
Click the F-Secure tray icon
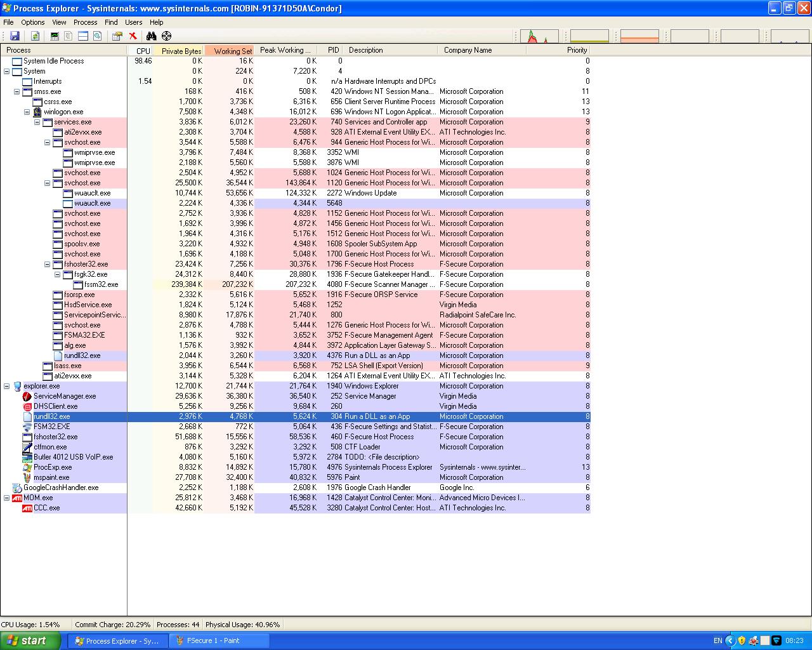click(x=776, y=640)
